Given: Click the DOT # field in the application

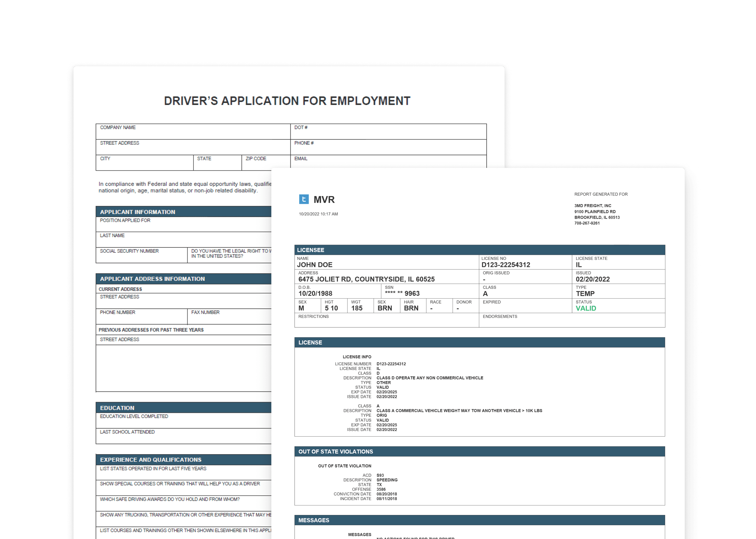Looking at the screenshot, I should click(x=388, y=132).
